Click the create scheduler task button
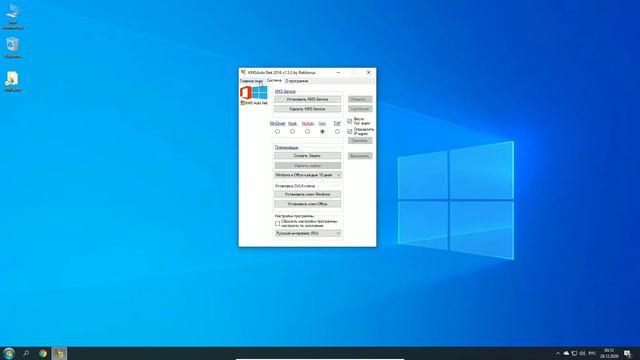Image resolution: width=640 pixels, height=360 pixels. [x=307, y=156]
